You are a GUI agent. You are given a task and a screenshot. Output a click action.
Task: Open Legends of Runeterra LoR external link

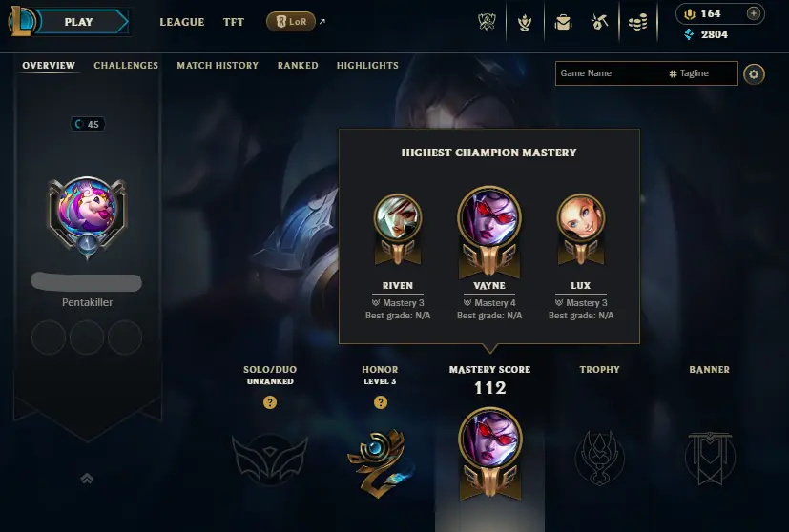tap(291, 22)
